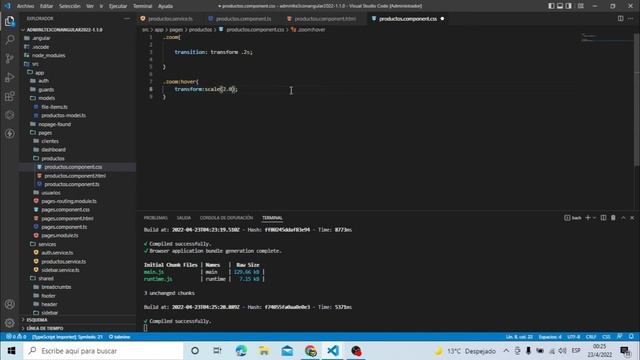
Task: Switch to the CONSOLA DE DEPURACIÓN tab
Action: pos(226,218)
